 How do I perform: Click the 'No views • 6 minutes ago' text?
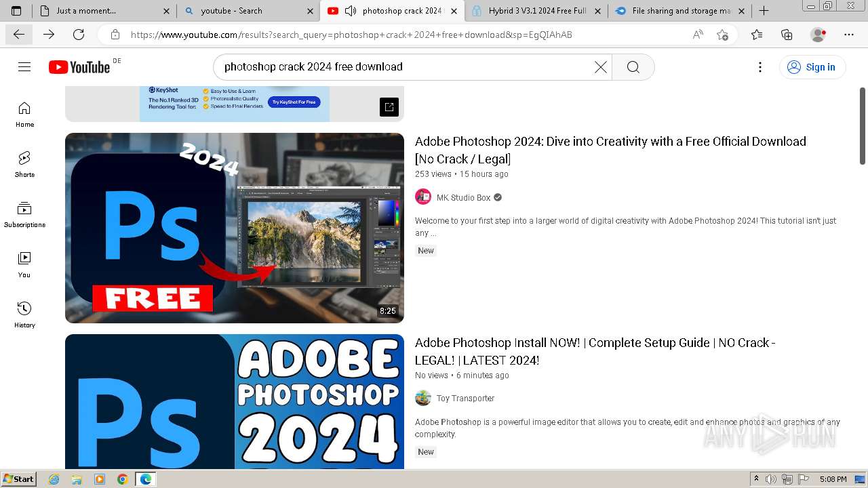point(462,375)
